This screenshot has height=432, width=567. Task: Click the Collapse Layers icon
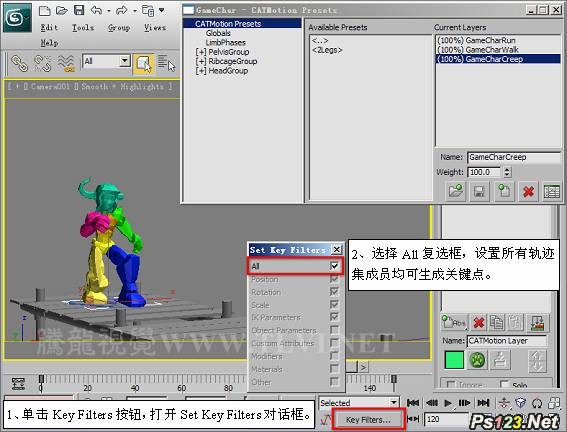pyautogui.click(x=537, y=323)
